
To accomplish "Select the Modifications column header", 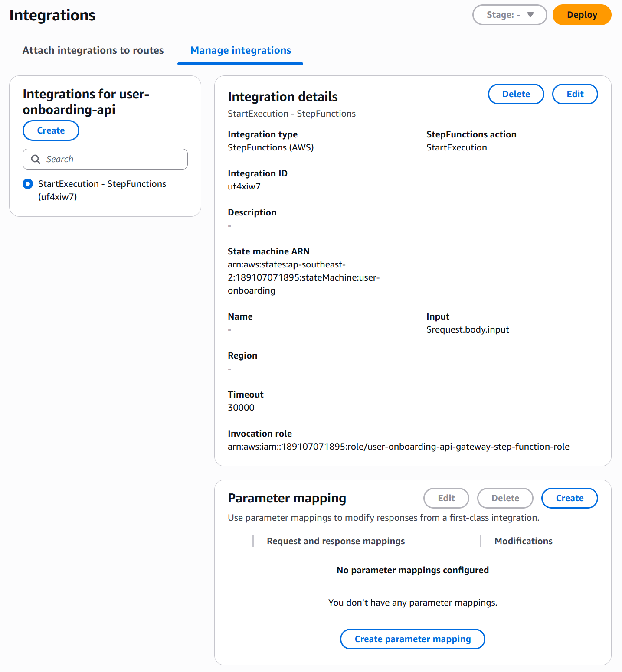I will tap(523, 541).
